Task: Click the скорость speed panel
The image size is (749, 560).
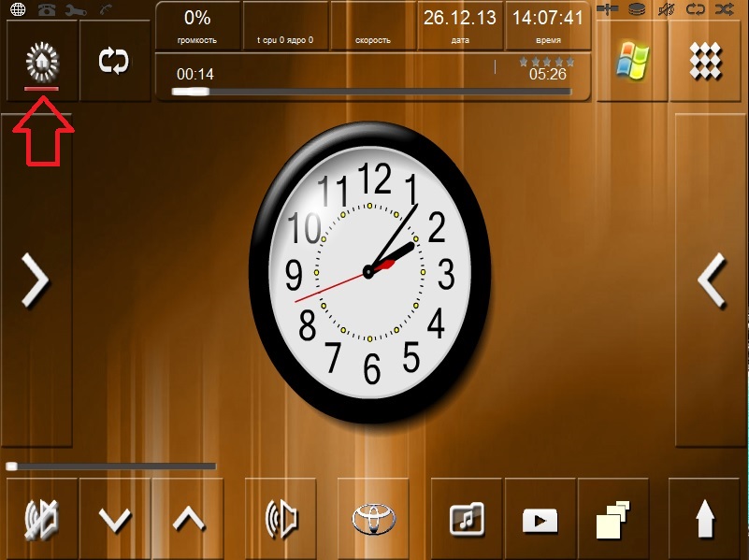Action: (373, 26)
